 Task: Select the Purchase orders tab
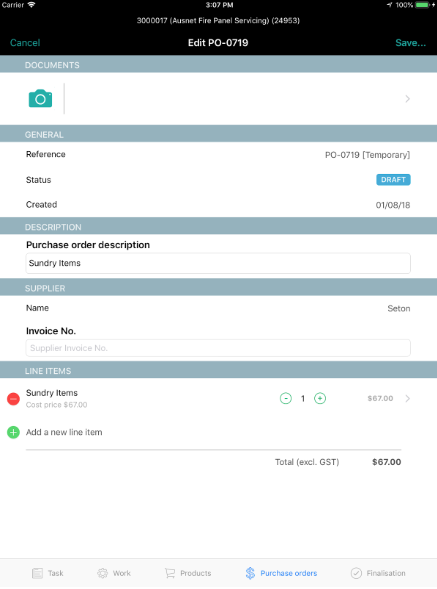pos(281,573)
